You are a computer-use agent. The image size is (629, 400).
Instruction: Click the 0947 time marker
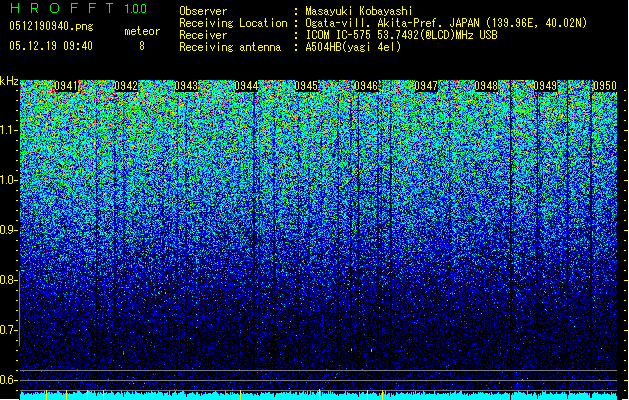pos(426,86)
